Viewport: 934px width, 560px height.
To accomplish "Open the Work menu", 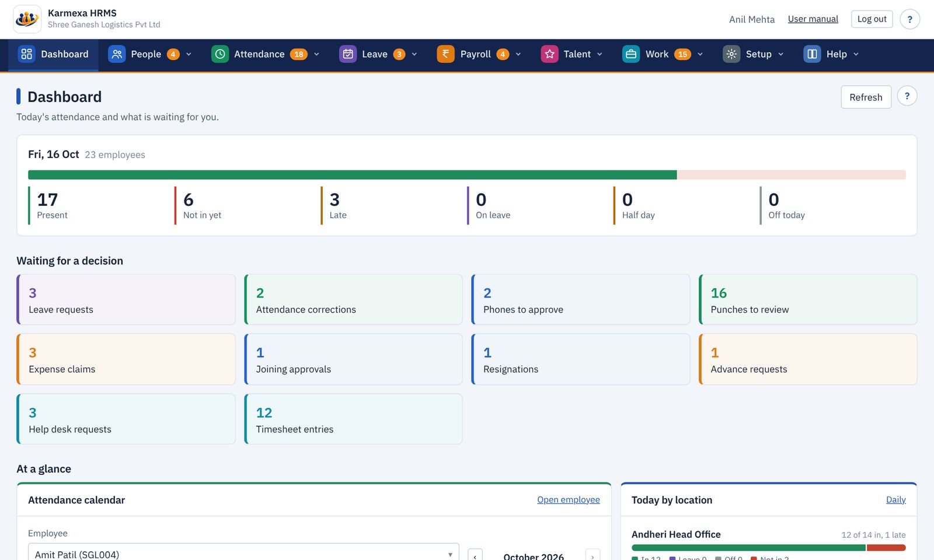I will 663,54.
